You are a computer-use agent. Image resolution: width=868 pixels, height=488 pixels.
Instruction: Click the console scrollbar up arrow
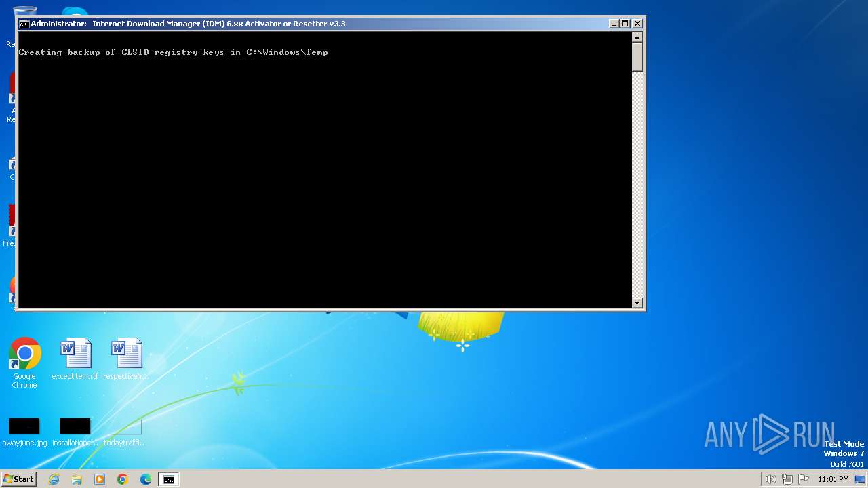pyautogui.click(x=637, y=37)
